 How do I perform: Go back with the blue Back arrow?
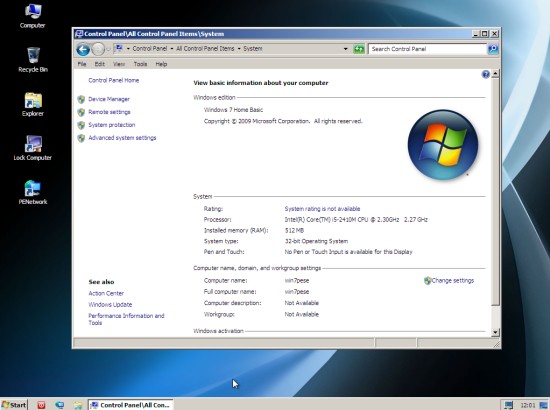click(83, 49)
